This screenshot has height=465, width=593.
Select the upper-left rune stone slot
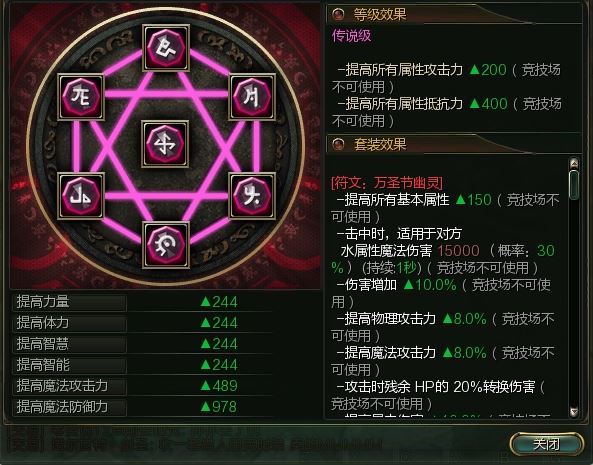pyautogui.click(x=81, y=97)
